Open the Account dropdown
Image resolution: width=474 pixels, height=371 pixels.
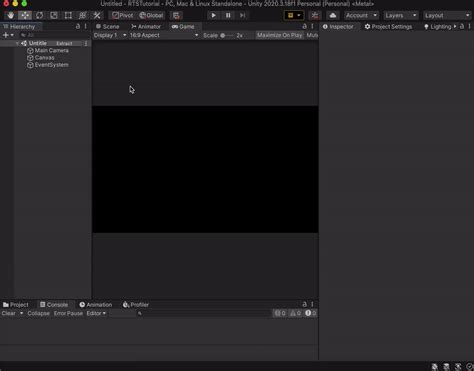tap(361, 15)
